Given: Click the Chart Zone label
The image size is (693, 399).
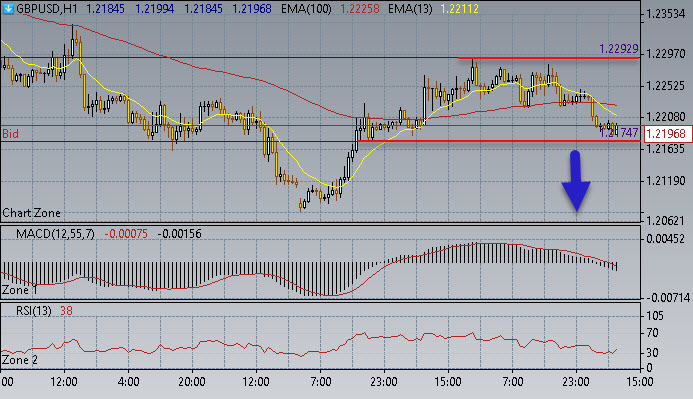Looking at the screenshot, I should coord(31,213).
